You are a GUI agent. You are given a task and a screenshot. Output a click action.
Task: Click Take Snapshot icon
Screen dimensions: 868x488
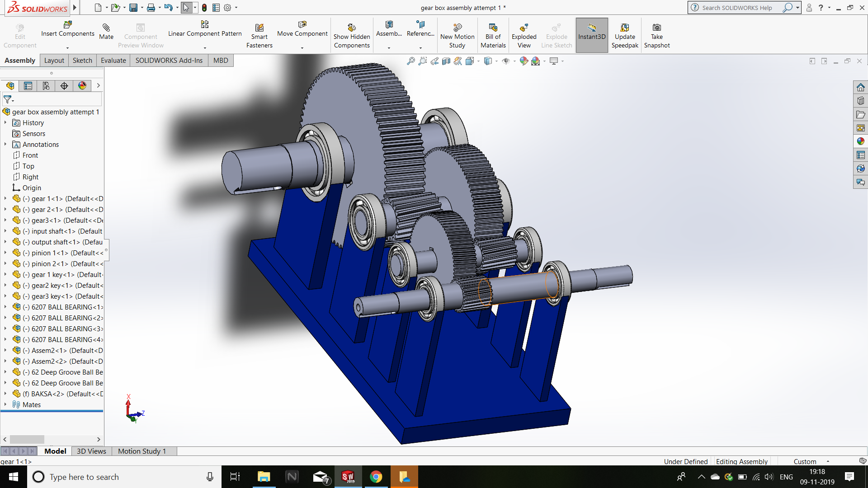point(657,28)
